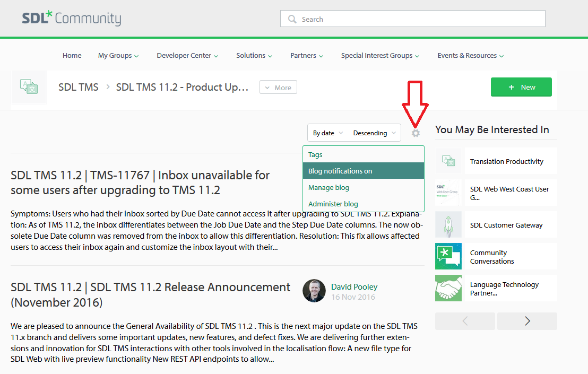This screenshot has height=374, width=588.
Task: Expand the Events & Resources menu
Action: 471,56
